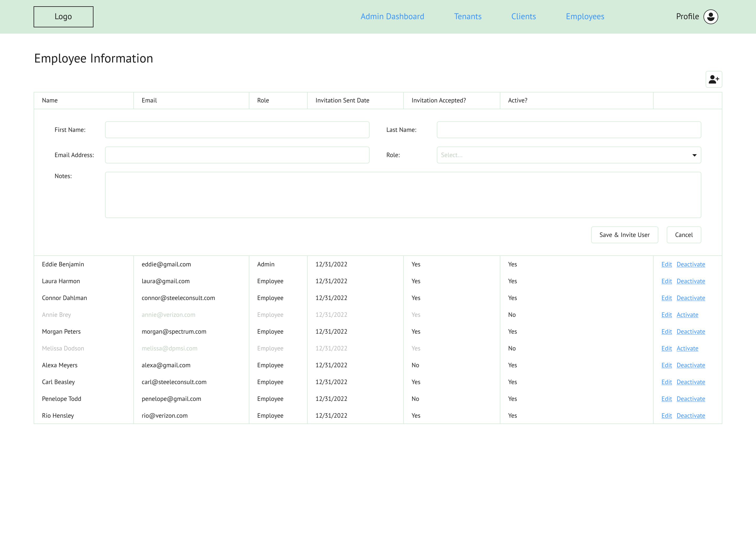Cancel the new employee form
The image size is (756, 538).
click(x=684, y=235)
